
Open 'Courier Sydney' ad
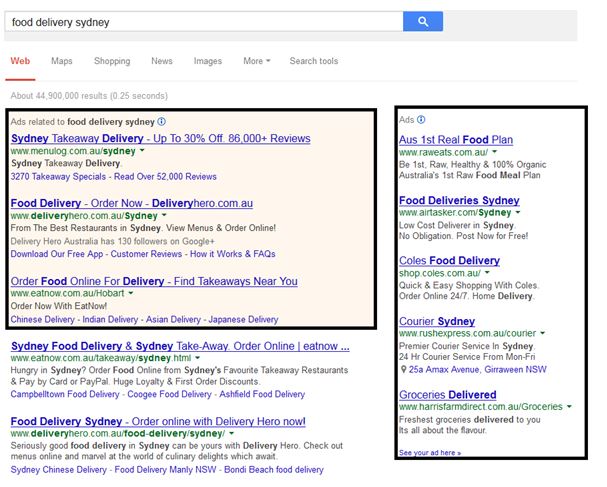click(x=437, y=321)
